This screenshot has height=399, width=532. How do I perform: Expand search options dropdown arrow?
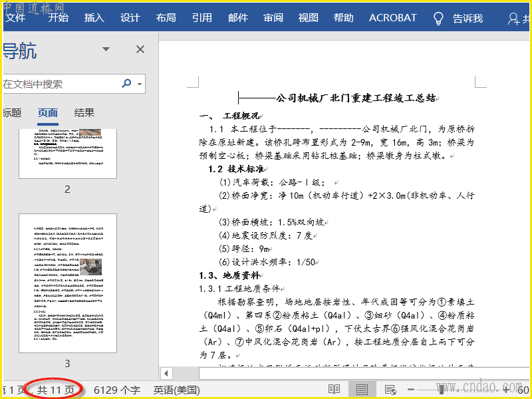click(140, 84)
